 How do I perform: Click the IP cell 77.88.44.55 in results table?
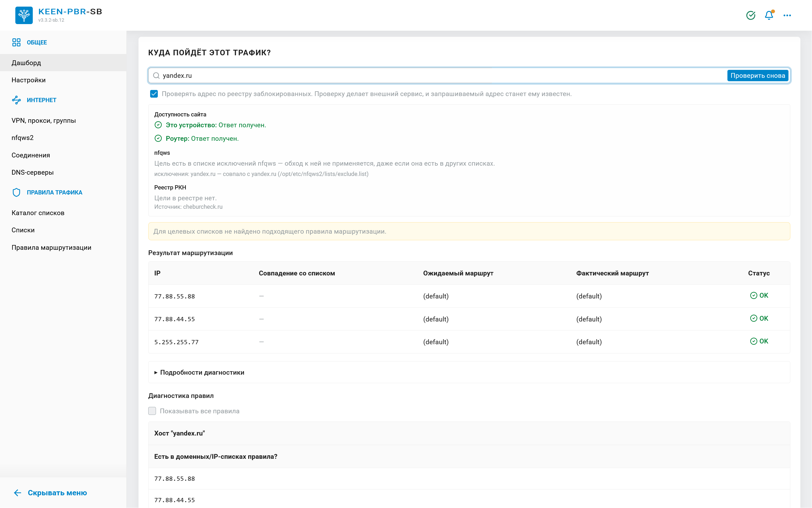click(x=174, y=319)
